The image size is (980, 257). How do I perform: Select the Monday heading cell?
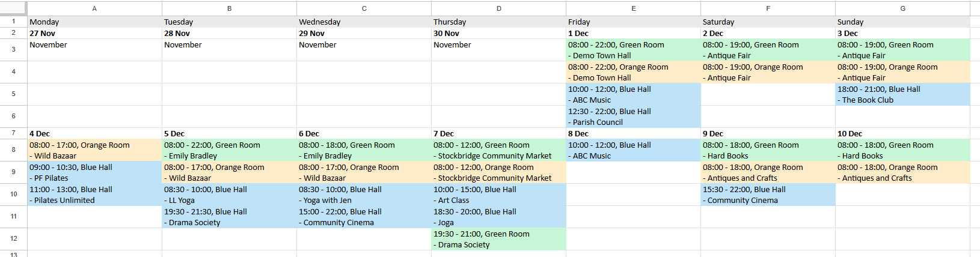(x=94, y=22)
